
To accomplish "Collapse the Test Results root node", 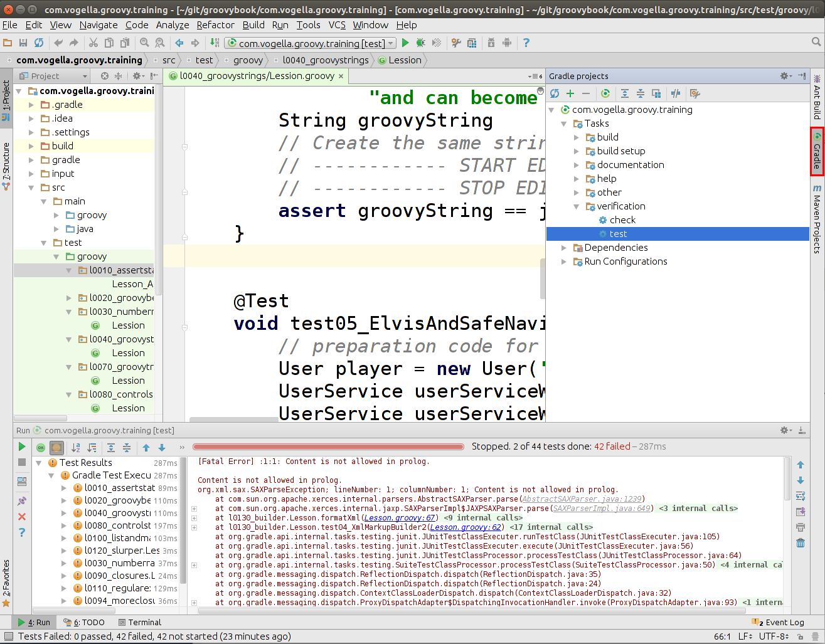I will click(x=39, y=463).
